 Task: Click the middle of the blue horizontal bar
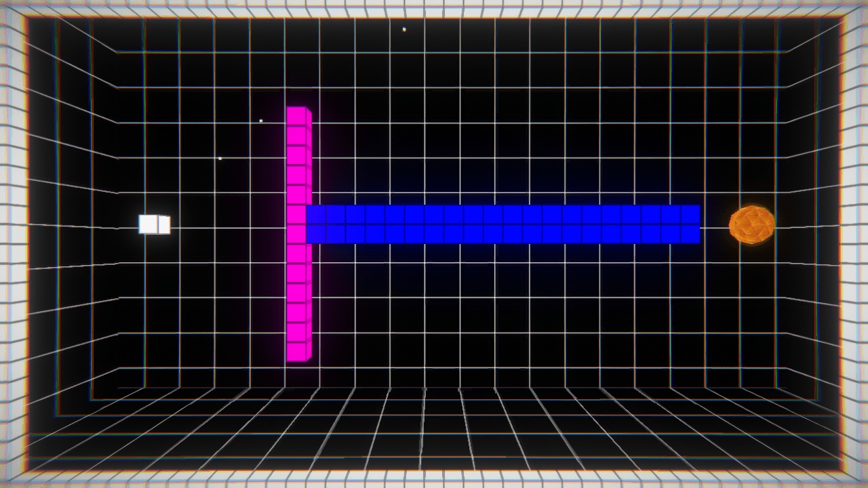[503, 224]
